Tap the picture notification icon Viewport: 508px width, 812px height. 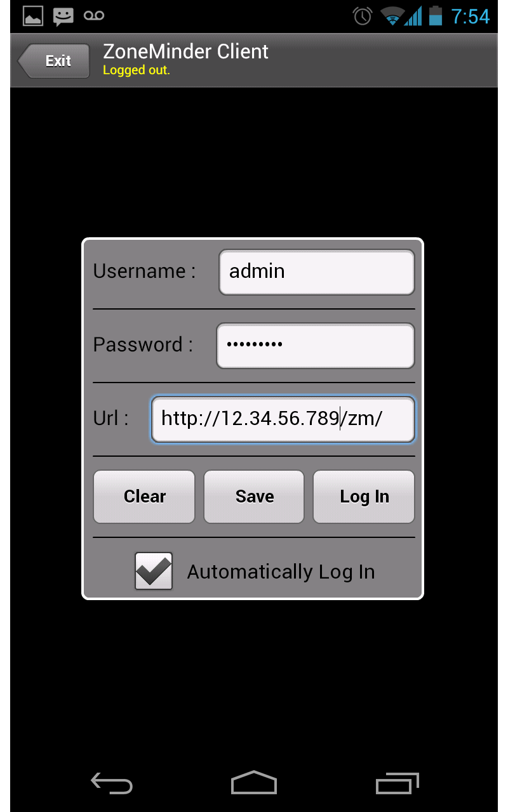coord(33,16)
